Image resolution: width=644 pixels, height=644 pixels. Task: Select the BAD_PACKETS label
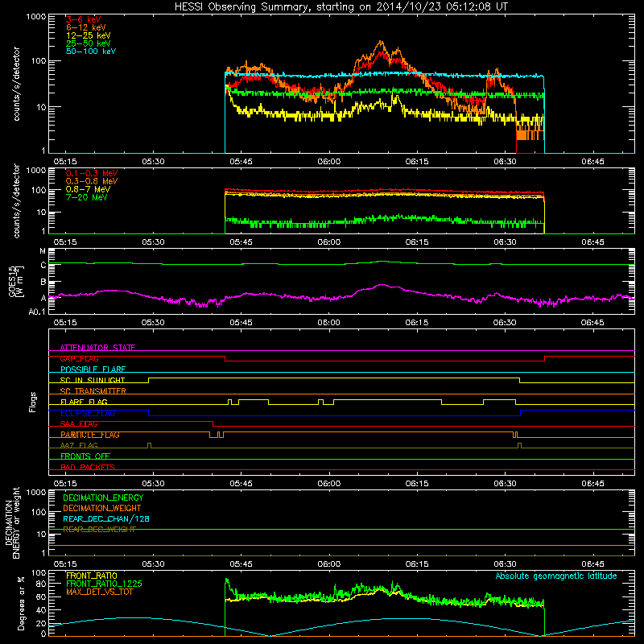[88, 467]
